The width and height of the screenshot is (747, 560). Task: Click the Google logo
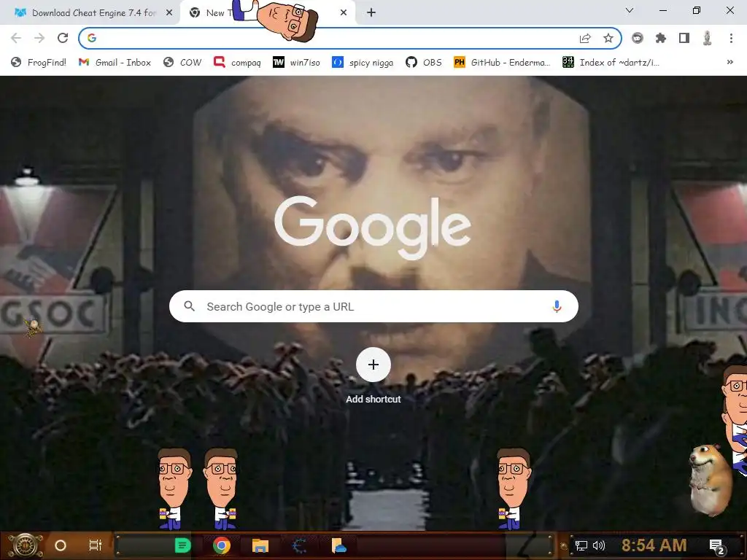pyautogui.click(x=373, y=227)
